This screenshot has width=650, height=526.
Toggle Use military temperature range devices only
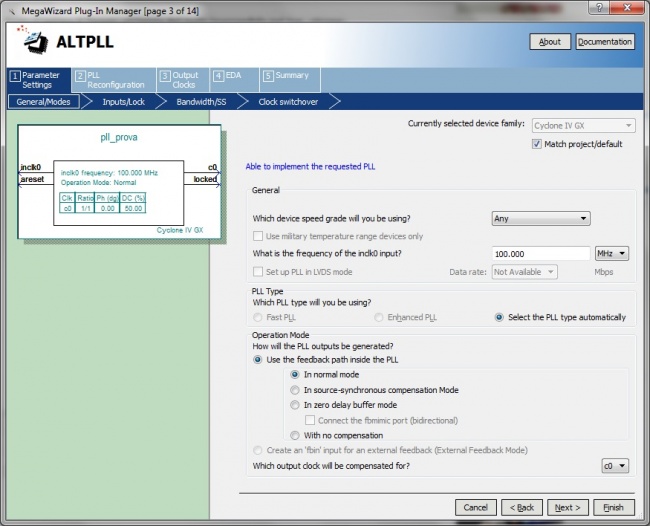click(x=258, y=236)
